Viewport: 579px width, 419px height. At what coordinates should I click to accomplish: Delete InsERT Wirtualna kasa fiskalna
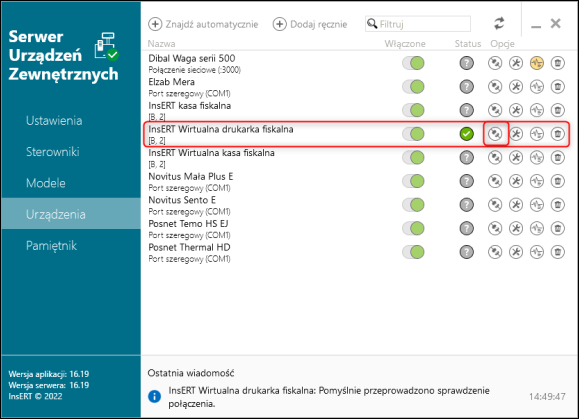coord(558,158)
